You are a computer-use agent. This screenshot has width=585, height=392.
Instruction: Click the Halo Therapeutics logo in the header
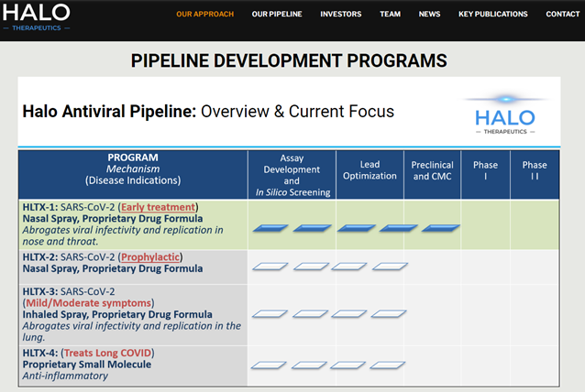(x=38, y=18)
